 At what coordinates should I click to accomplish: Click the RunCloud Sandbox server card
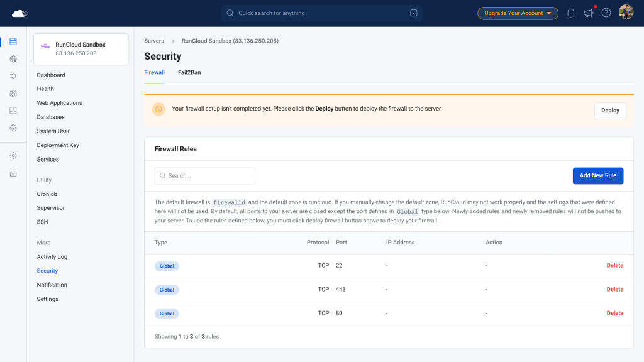pyautogui.click(x=81, y=49)
